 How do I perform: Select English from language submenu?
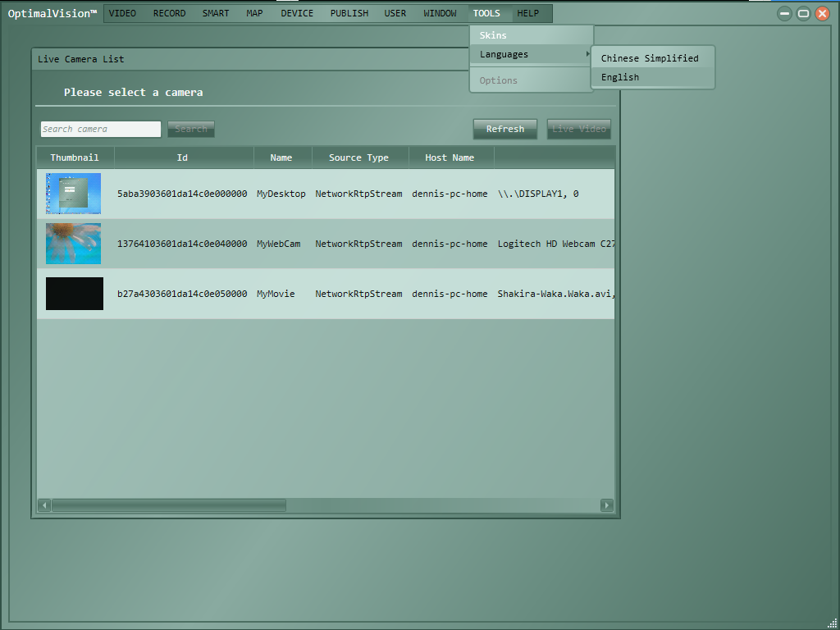point(620,77)
